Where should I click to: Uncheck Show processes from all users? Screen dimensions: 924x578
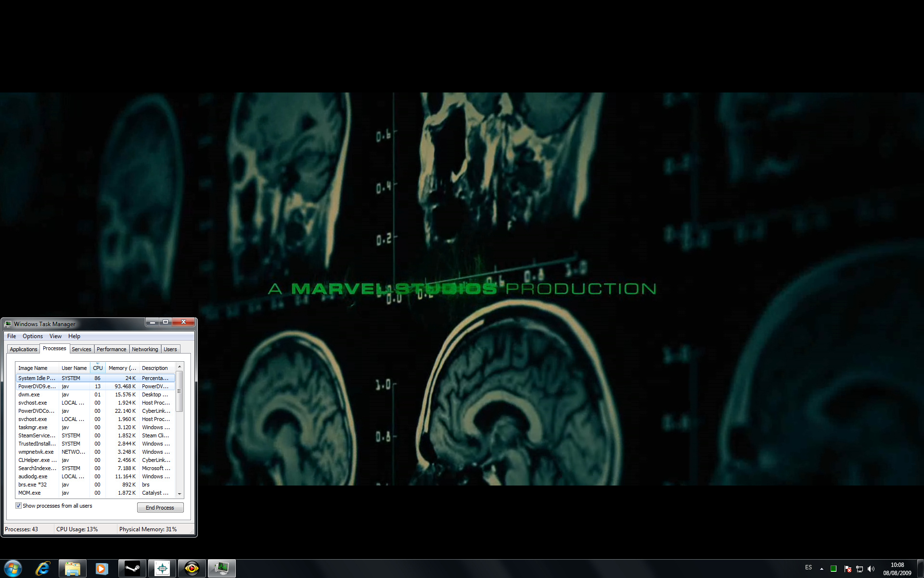pos(19,506)
